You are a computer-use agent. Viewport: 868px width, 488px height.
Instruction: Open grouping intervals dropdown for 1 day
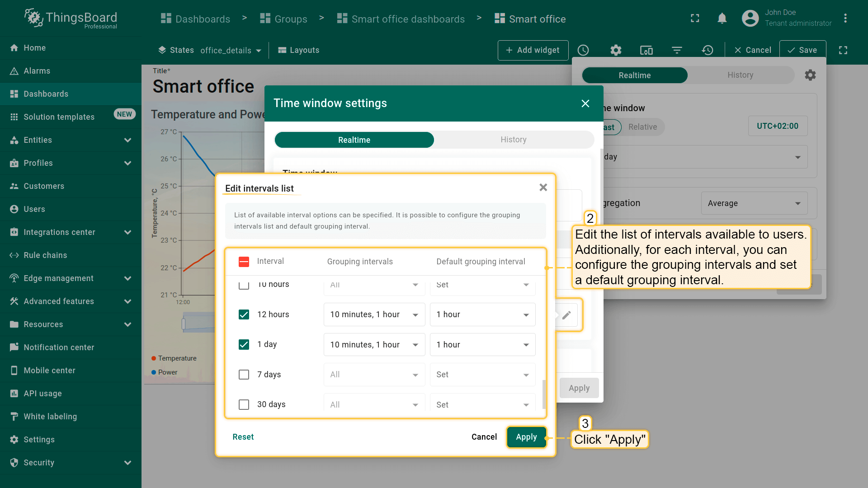click(x=374, y=345)
